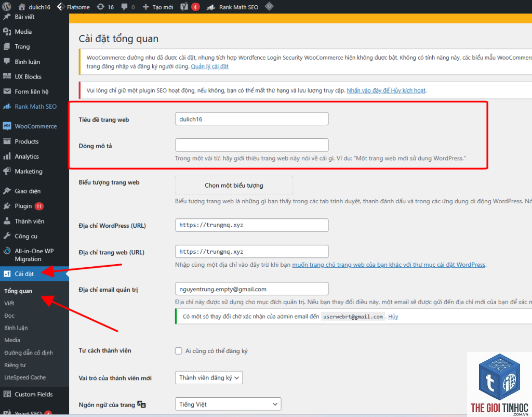Click the Plugin update count badge 11
This screenshot has width=532, height=417.
39,206
